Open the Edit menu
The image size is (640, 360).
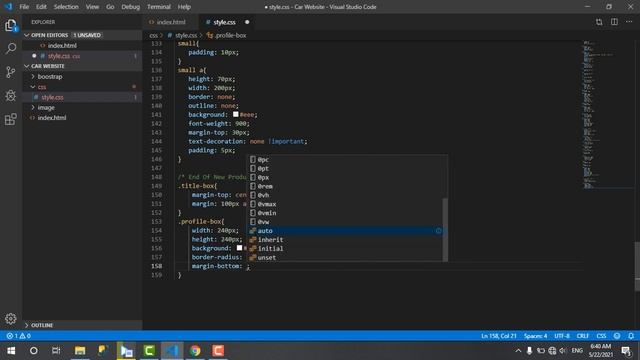[41, 7]
